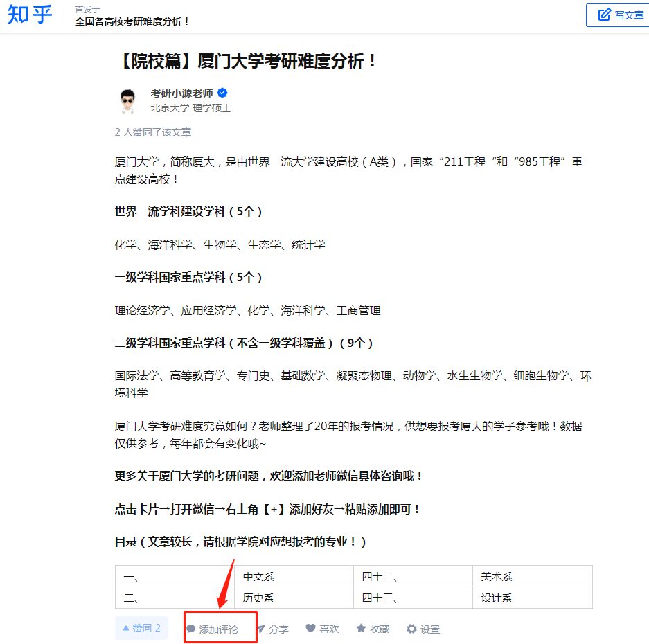Click the 首发于 label in header
This screenshot has width=649, height=644.
[87, 9]
